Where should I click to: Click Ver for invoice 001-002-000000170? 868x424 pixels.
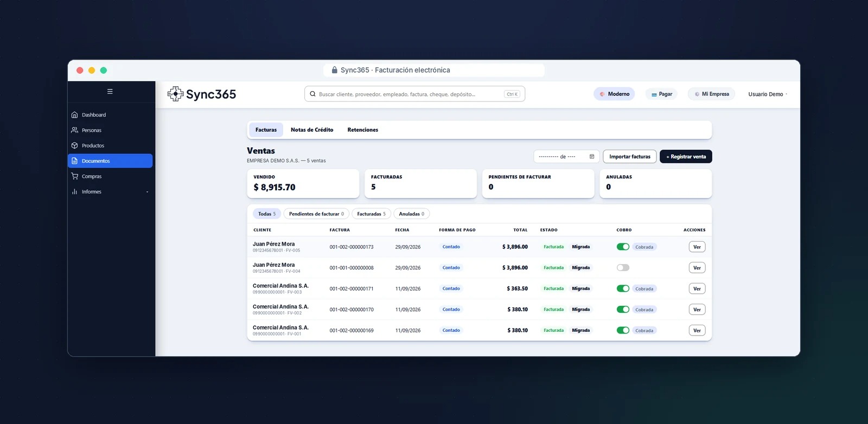(697, 309)
